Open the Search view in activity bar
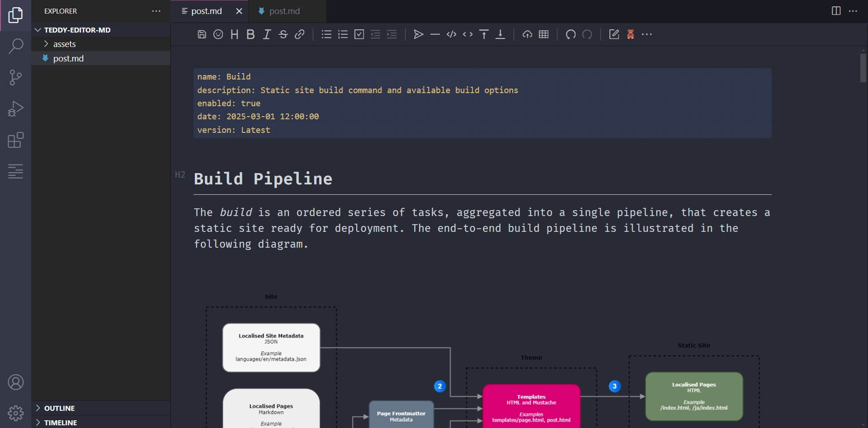The width and height of the screenshot is (868, 428). tap(15, 46)
